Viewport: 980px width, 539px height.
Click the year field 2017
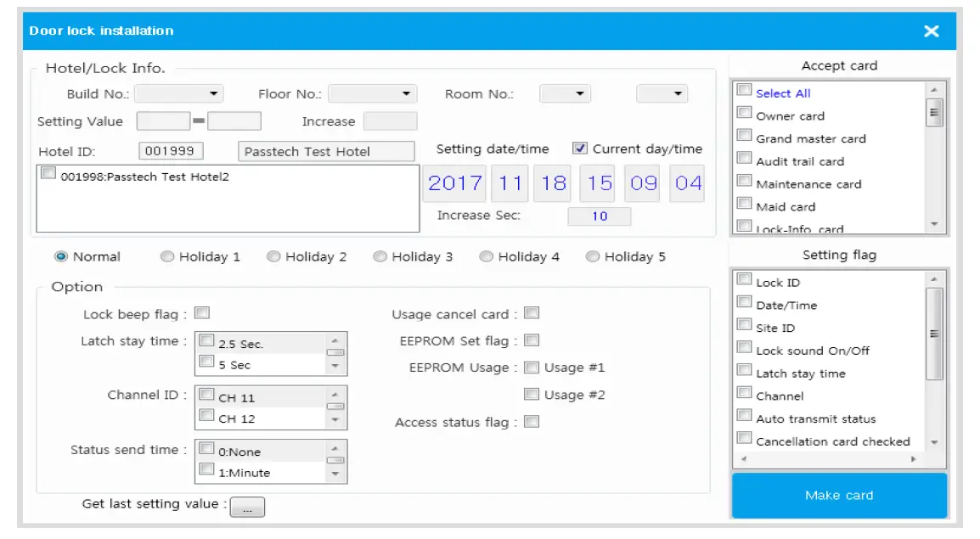pos(455,183)
